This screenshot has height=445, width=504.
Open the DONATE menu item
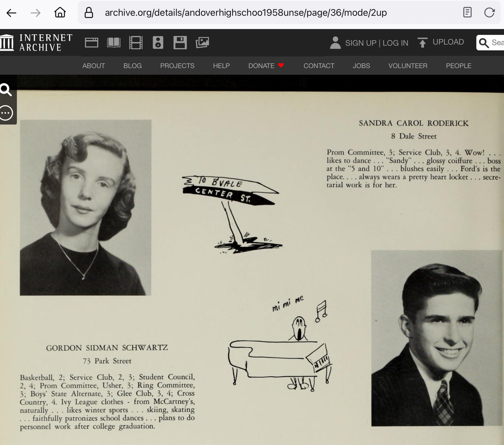tap(266, 66)
